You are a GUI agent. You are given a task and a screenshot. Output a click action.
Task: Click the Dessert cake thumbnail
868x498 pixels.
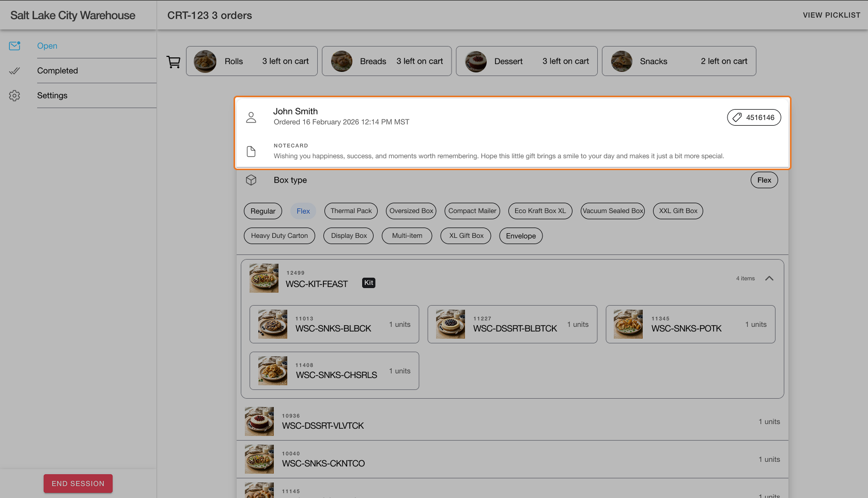coord(476,62)
